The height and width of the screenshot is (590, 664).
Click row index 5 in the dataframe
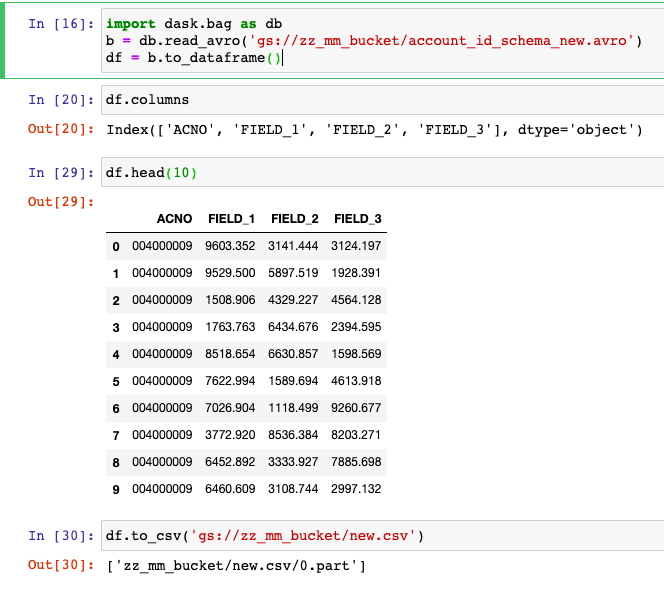[116, 381]
